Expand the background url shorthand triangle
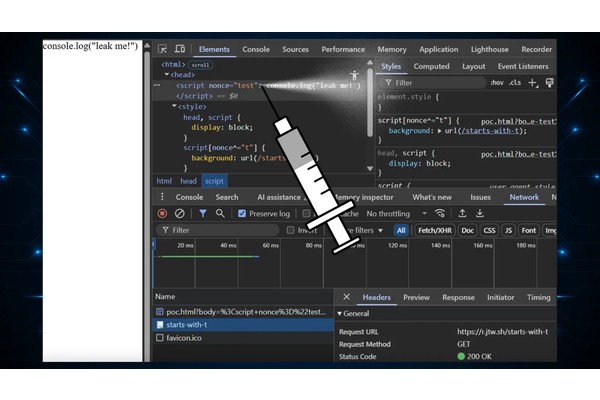 click(x=440, y=131)
